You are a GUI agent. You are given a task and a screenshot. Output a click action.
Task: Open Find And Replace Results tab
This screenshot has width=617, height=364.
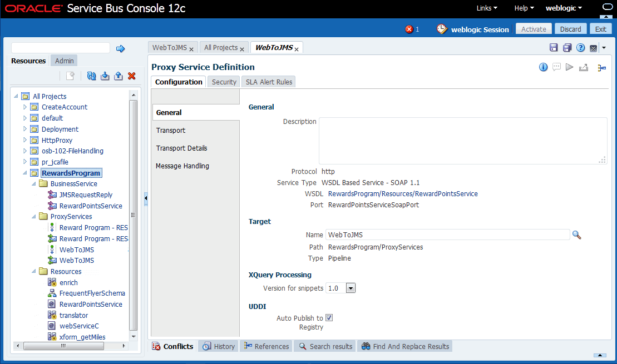[405, 346]
